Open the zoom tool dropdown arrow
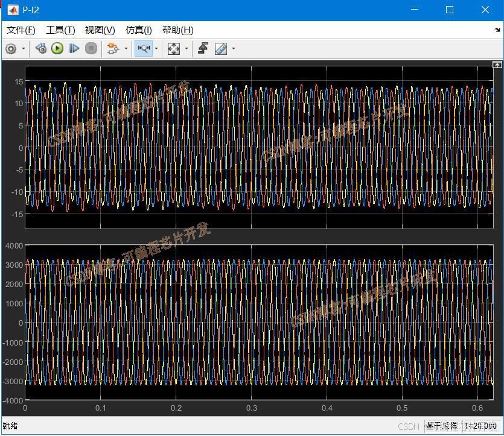 point(156,49)
